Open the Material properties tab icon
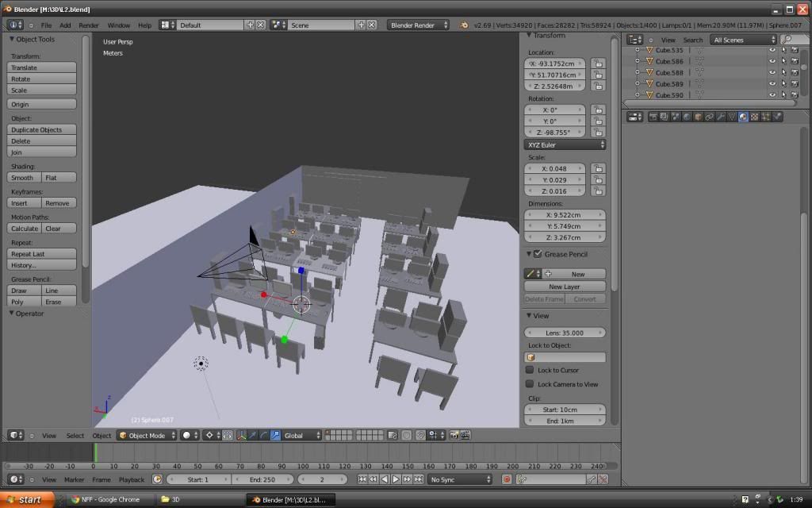 [x=743, y=117]
